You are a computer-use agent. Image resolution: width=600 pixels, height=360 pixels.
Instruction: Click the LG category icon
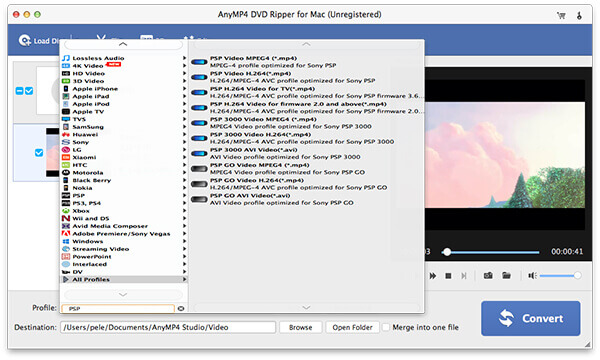coord(66,150)
